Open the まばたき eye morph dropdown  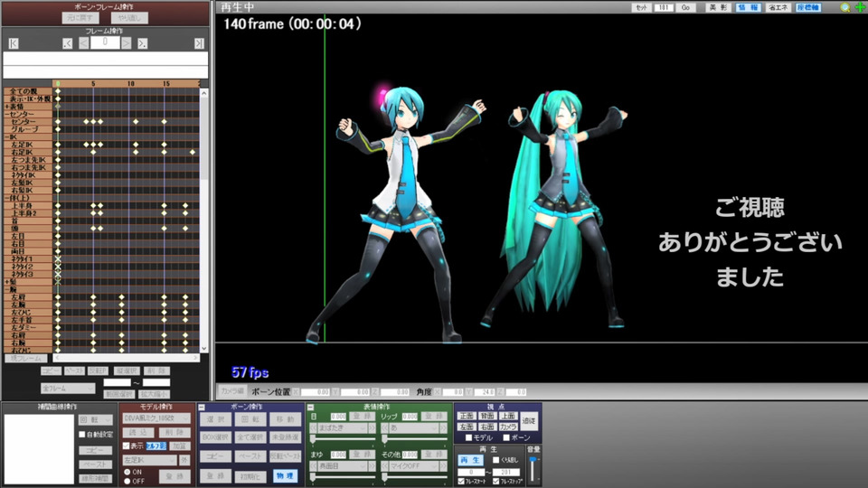[342, 428]
